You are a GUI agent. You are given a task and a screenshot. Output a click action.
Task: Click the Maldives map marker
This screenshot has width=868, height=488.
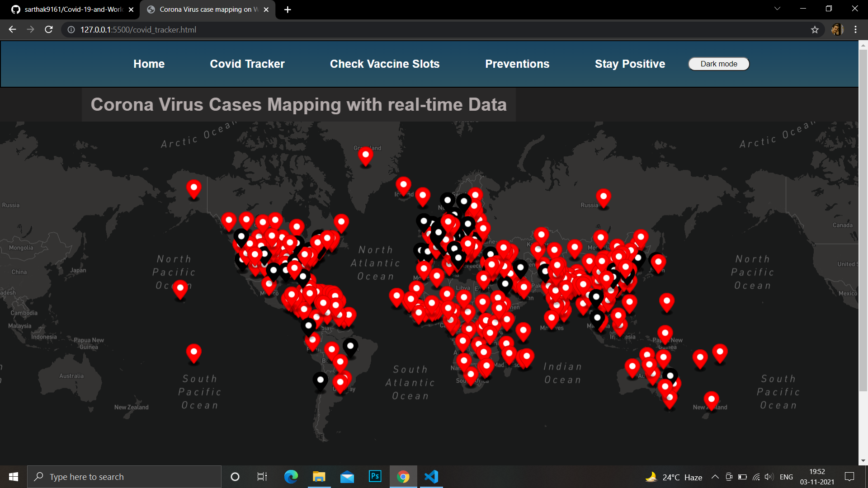(x=551, y=320)
